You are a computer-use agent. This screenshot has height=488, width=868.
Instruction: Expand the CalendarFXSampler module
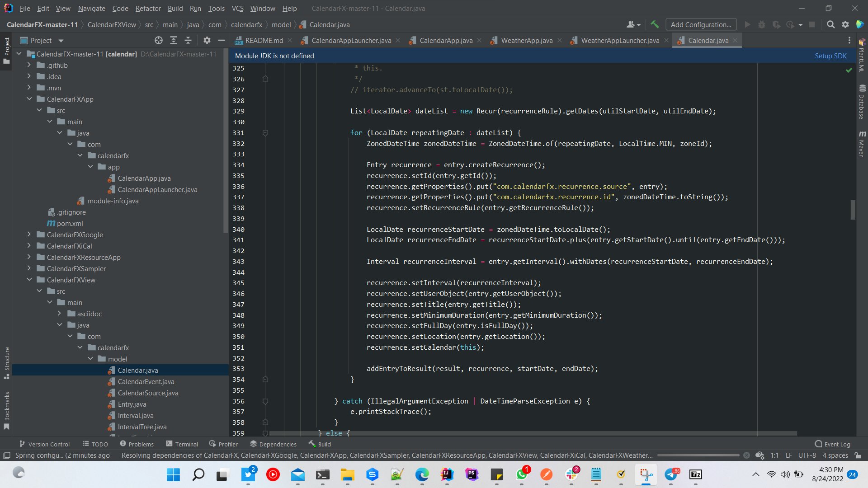29,268
